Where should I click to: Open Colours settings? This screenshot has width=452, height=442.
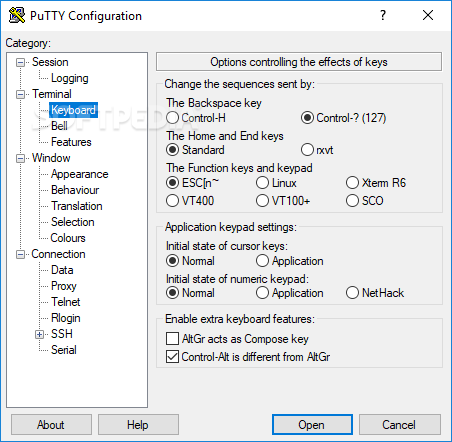pos(68,238)
